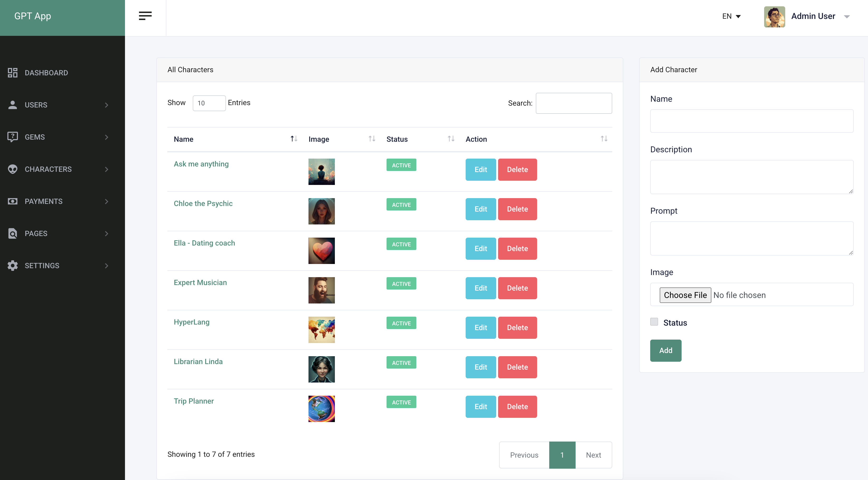Image resolution: width=868 pixels, height=480 pixels.
Task: Open the Librarian Linda link
Action: click(198, 361)
